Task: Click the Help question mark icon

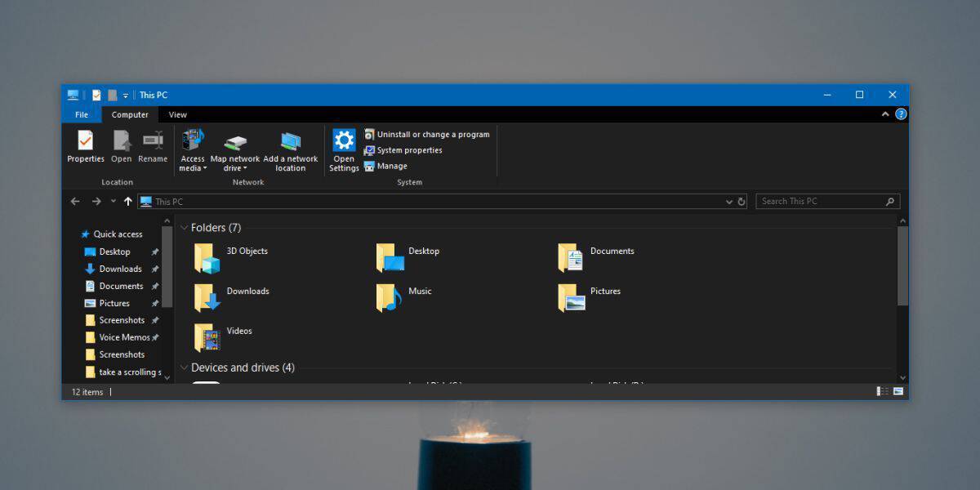Action: pos(901,115)
